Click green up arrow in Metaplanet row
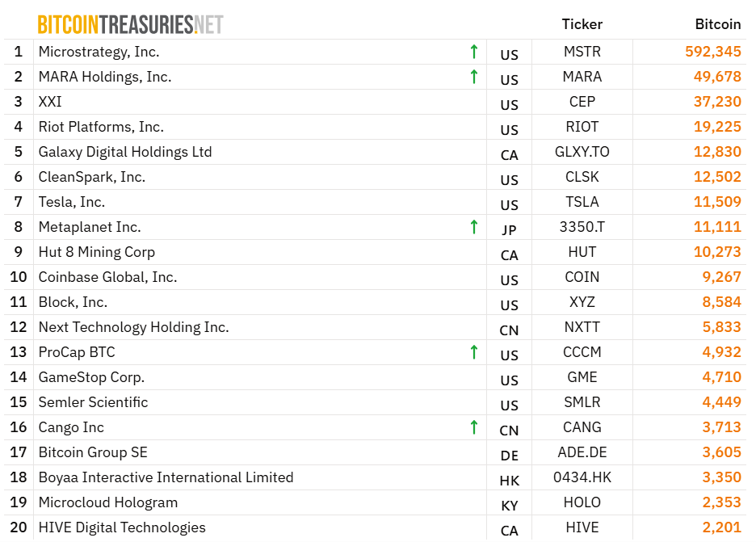756x542 pixels. (474, 228)
